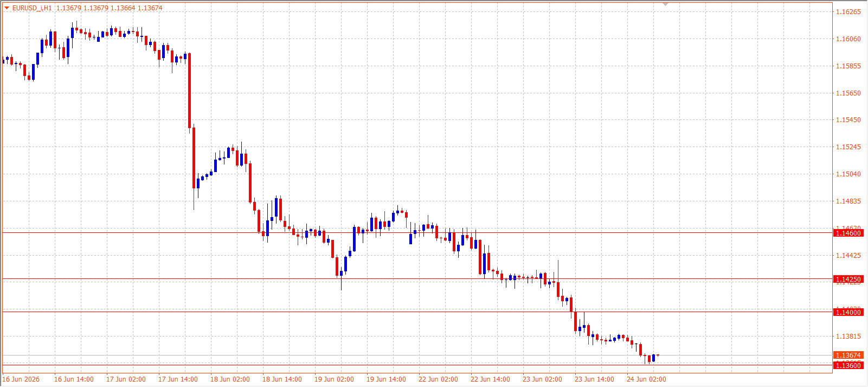Click the 22 Jun 14:00 time label

point(490,379)
